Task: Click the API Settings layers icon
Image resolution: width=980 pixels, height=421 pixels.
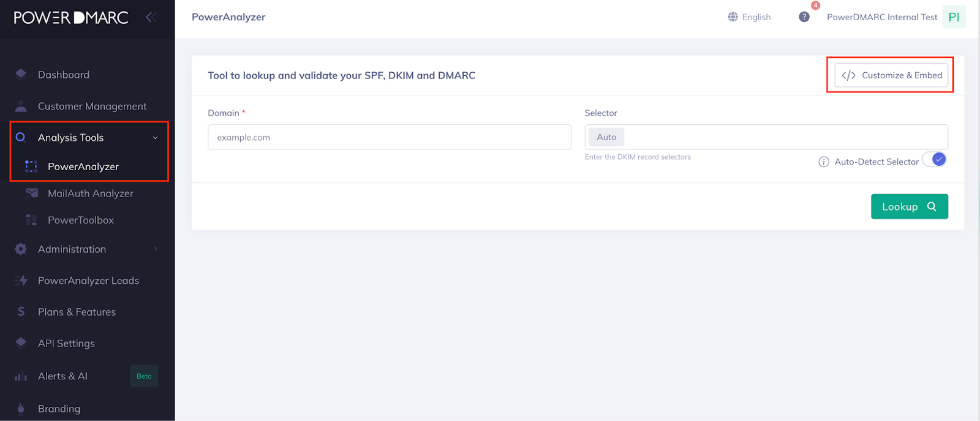Action: click(x=21, y=343)
